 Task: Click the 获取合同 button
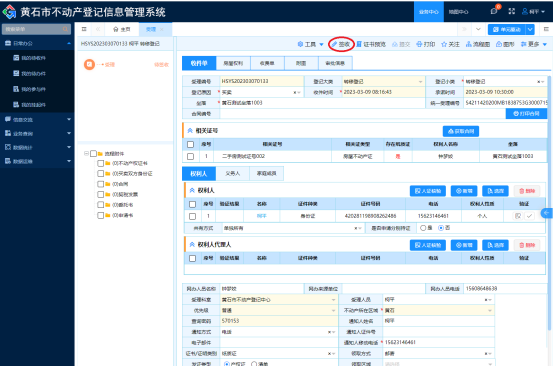coord(461,131)
